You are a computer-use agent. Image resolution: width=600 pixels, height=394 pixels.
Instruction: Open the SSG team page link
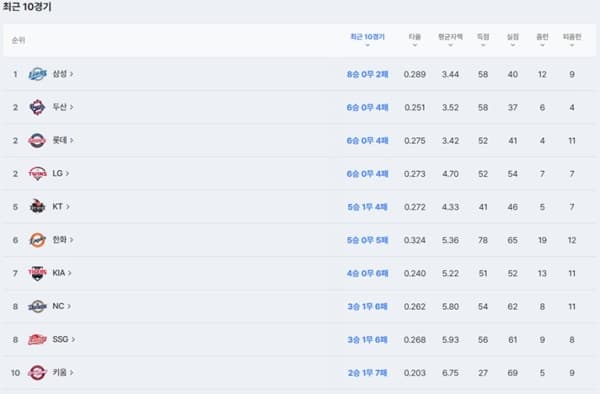[x=64, y=339]
